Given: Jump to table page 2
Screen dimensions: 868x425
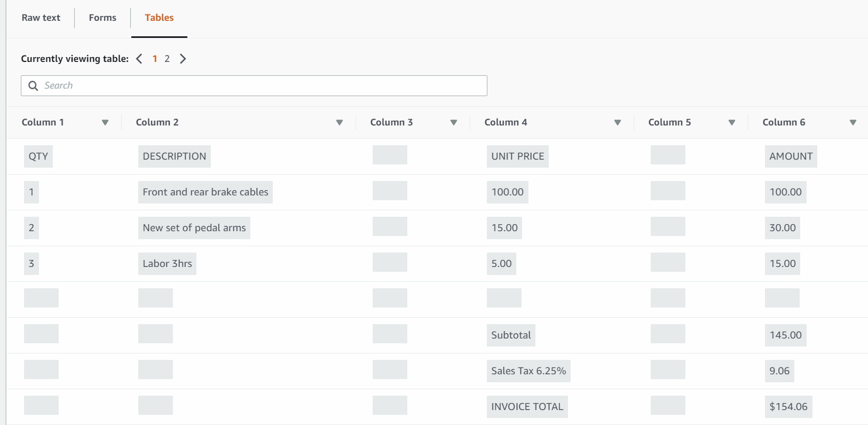Looking at the screenshot, I should (167, 59).
